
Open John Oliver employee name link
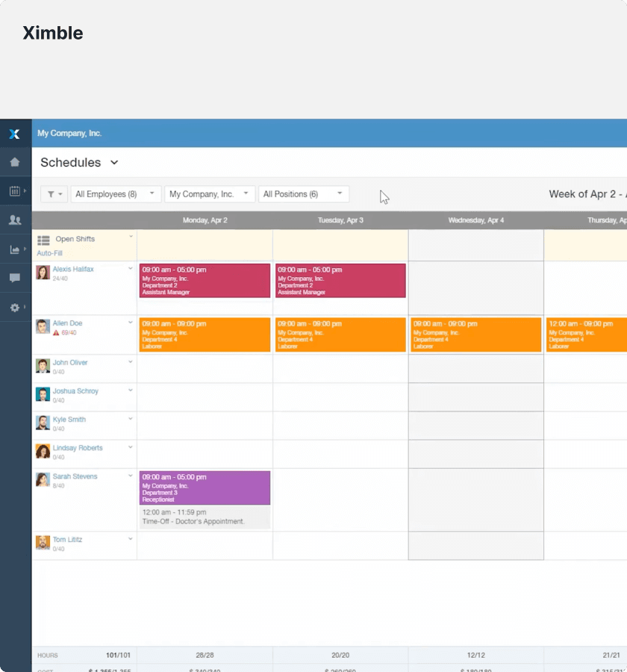(70, 363)
